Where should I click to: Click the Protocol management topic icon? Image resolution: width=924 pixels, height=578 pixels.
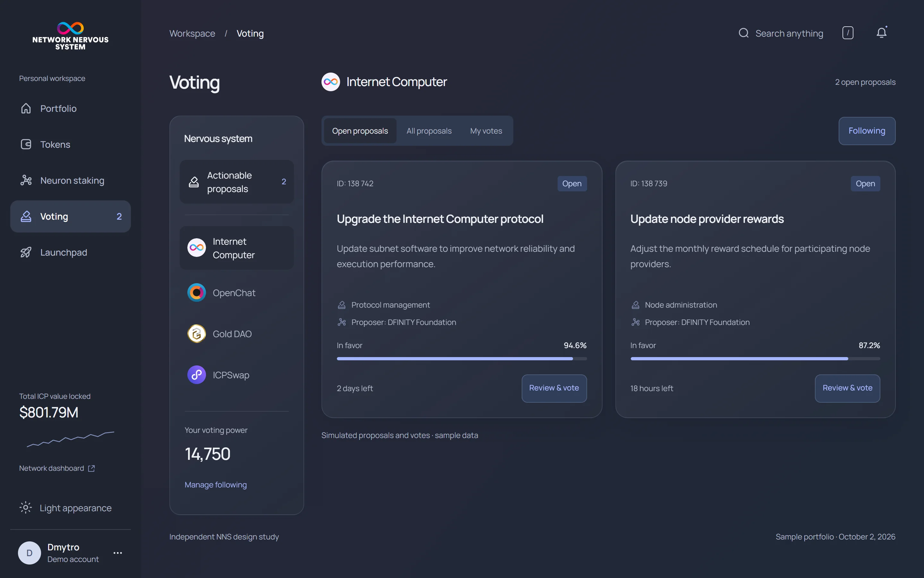click(342, 305)
